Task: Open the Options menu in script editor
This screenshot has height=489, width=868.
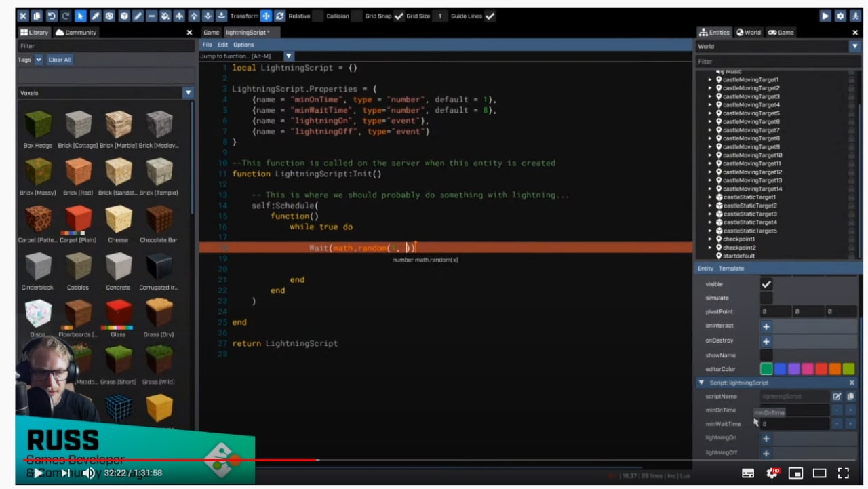Action: pos(243,45)
